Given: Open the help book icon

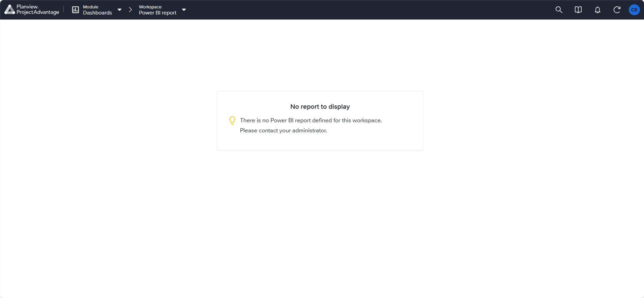Looking at the screenshot, I should (578, 10).
